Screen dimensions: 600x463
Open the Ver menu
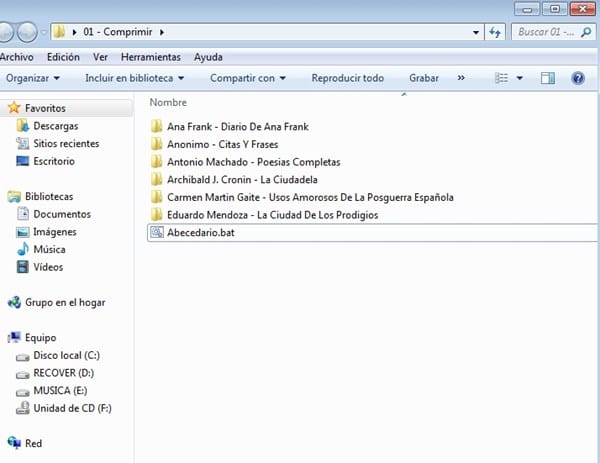[100, 57]
